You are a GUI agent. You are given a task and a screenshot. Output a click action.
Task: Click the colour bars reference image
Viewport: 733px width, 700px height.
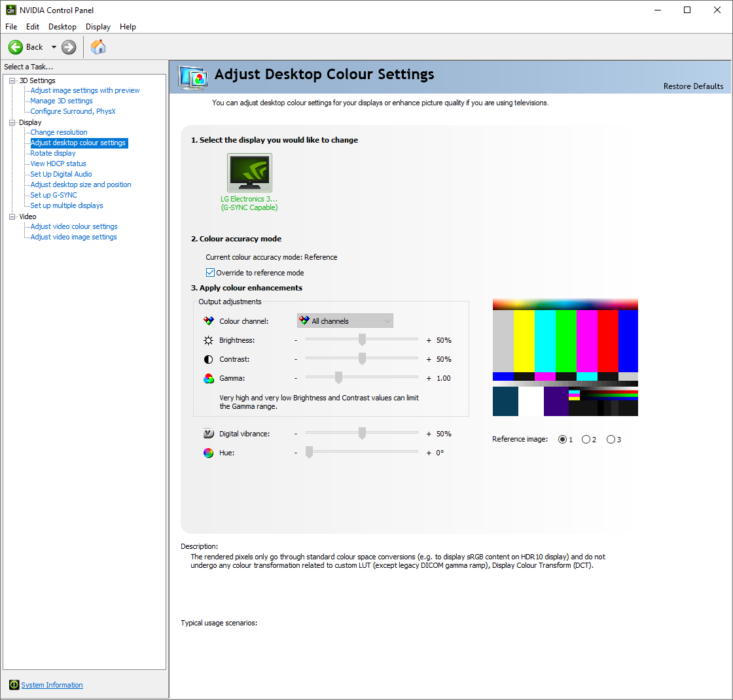[565, 357]
